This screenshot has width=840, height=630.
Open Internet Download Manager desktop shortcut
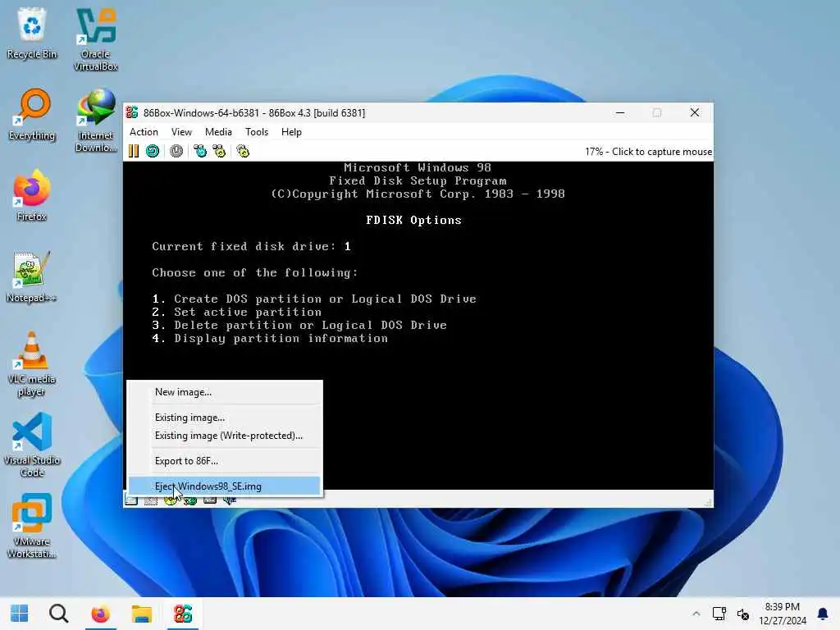[x=95, y=121]
